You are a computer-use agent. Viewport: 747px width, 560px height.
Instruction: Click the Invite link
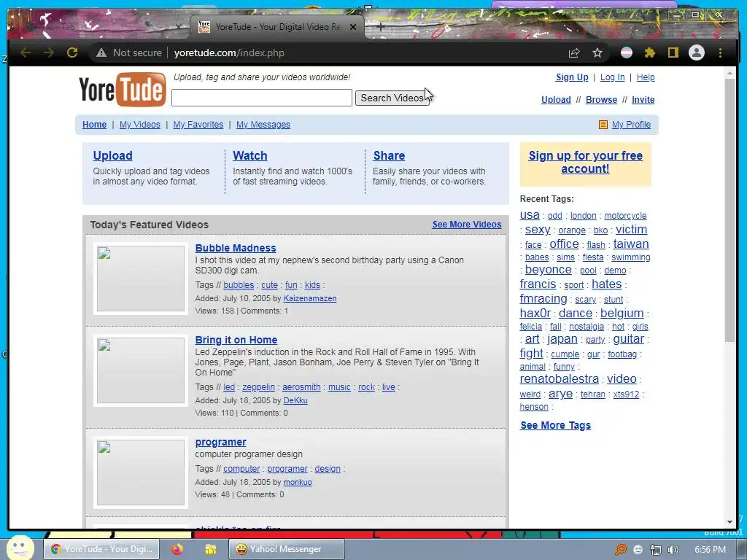coord(643,99)
